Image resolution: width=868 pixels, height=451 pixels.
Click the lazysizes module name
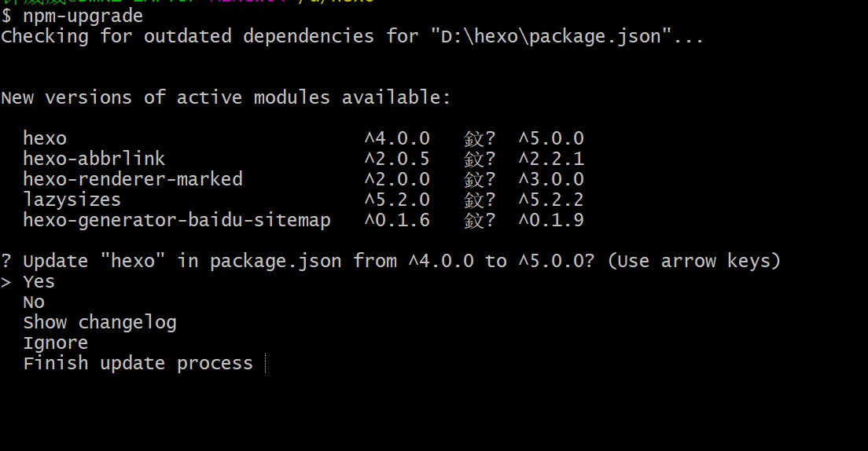pyautogui.click(x=72, y=200)
